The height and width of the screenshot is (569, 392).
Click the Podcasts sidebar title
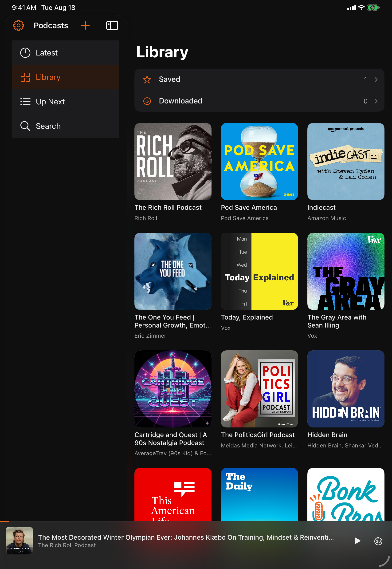51,25
